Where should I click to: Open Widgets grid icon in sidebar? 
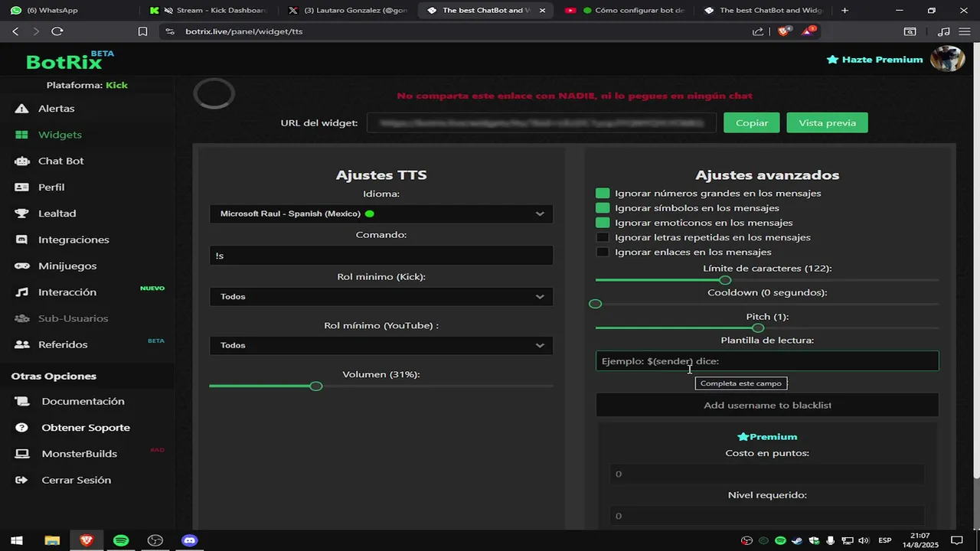click(21, 135)
